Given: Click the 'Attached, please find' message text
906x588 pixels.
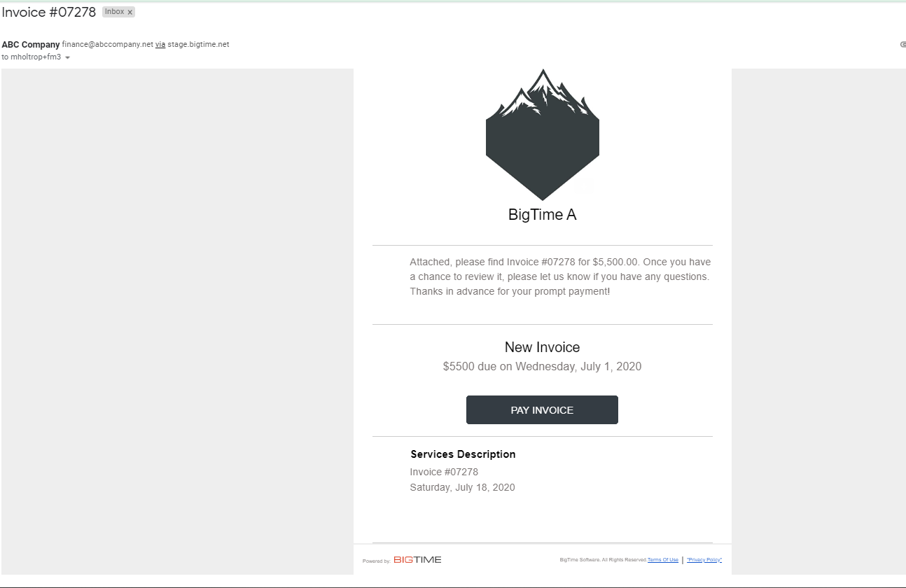Looking at the screenshot, I should click(x=560, y=276).
